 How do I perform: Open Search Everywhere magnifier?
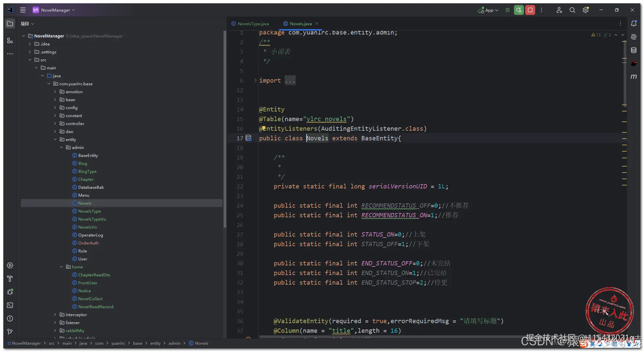[572, 10]
